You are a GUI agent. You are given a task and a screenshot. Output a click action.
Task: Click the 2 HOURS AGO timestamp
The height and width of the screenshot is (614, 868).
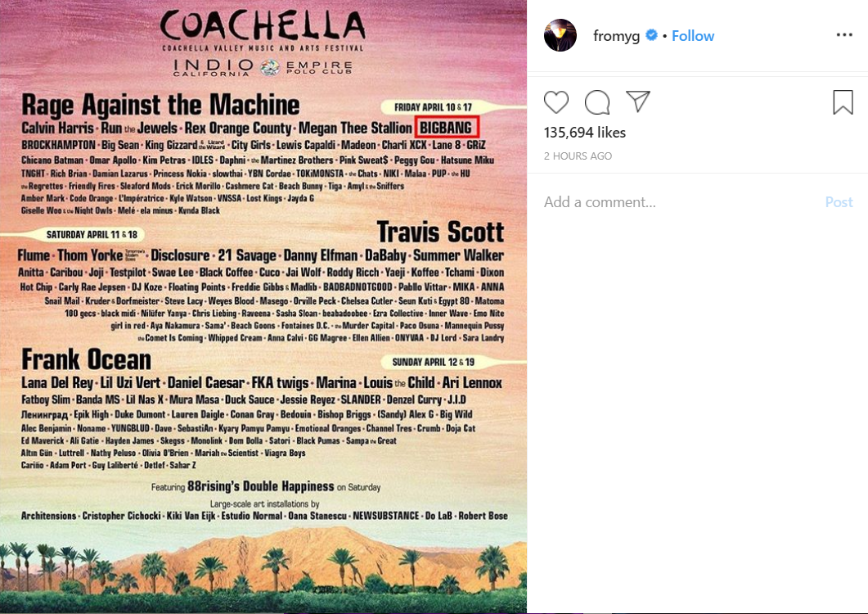point(578,156)
